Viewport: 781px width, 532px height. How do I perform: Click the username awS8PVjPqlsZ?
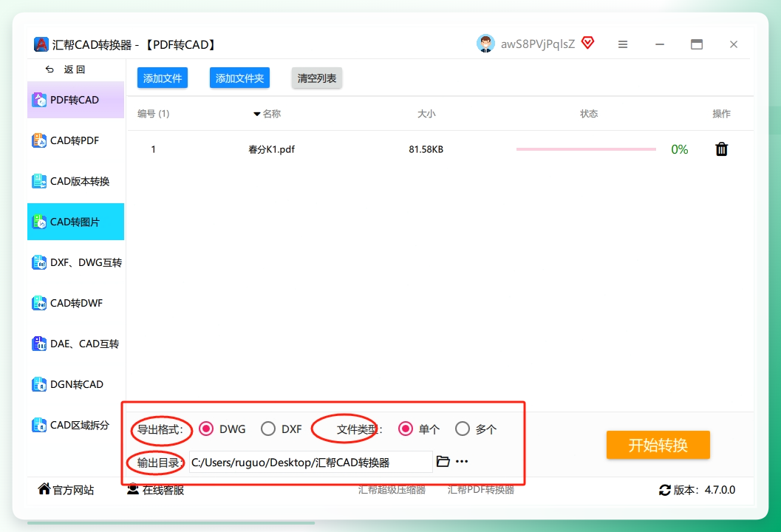(537, 44)
